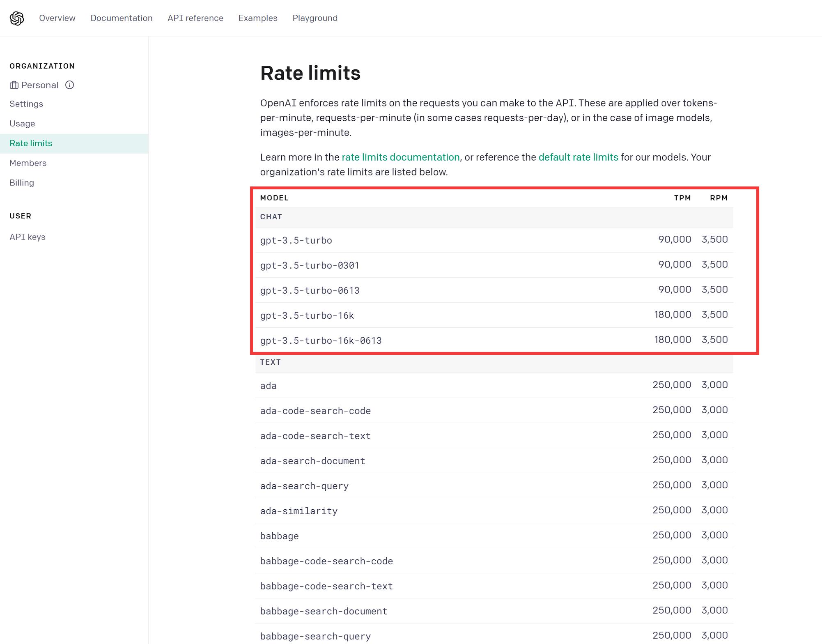The width and height of the screenshot is (822, 644).
Task: Click the ada-code-search-text row name
Action: [316, 436]
